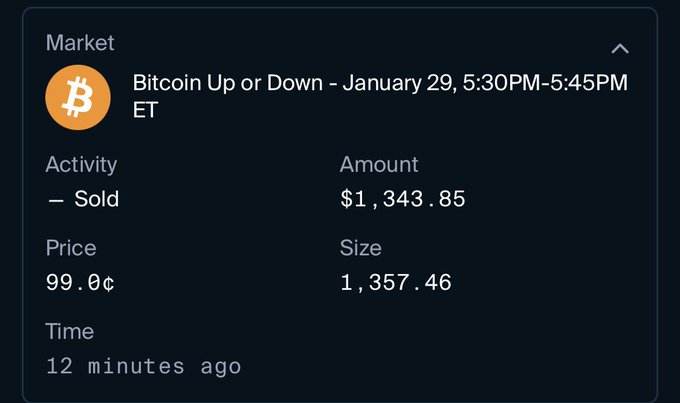This screenshot has width=680, height=403.
Task: Select the "Price" field label
Action: (71, 248)
